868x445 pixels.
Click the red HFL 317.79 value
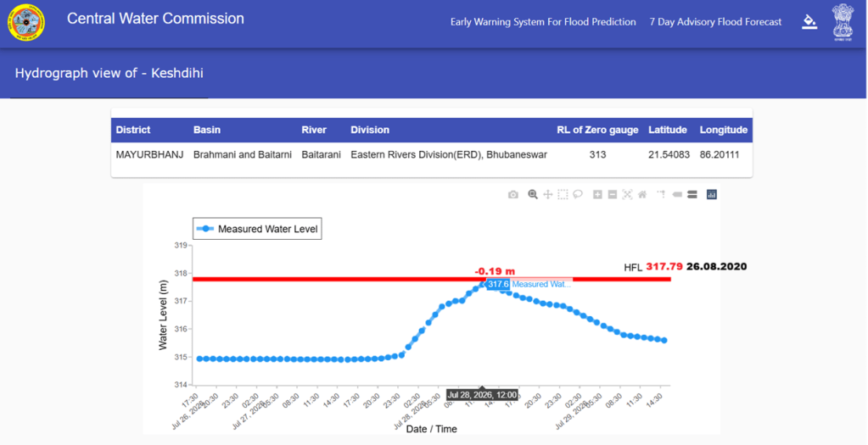(664, 267)
